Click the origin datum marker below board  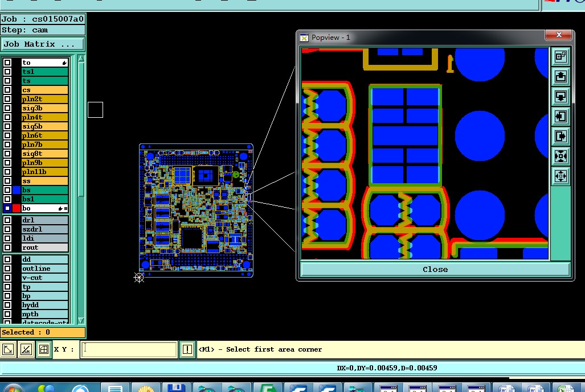[139, 277]
